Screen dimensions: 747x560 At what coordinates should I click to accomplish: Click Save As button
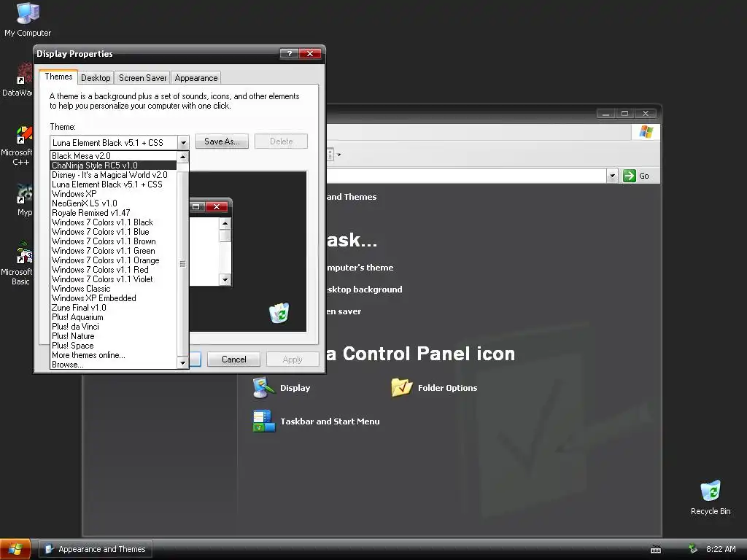(222, 141)
